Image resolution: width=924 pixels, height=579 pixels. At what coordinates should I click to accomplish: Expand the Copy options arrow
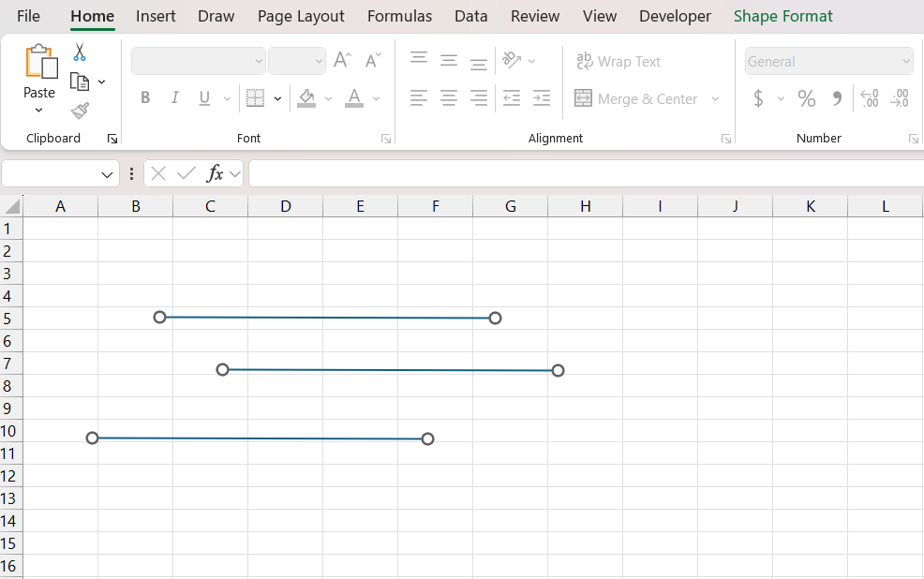coord(102,82)
